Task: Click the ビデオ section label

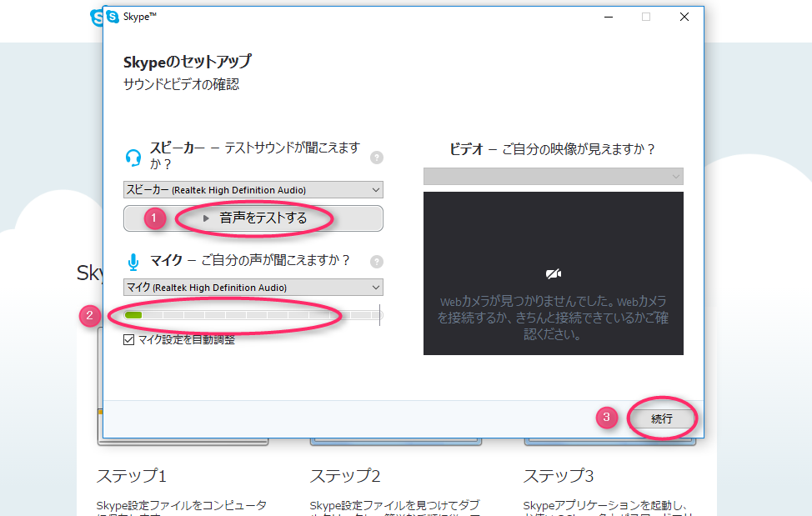Action: tap(466, 149)
